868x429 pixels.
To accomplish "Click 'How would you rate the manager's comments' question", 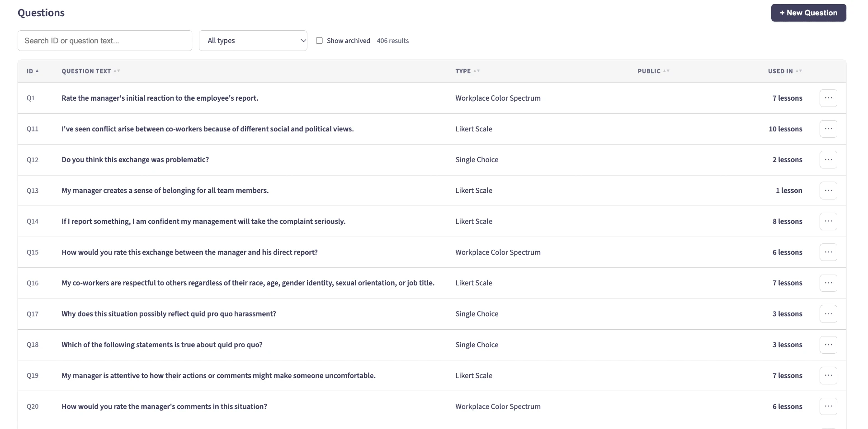I will click(164, 406).
